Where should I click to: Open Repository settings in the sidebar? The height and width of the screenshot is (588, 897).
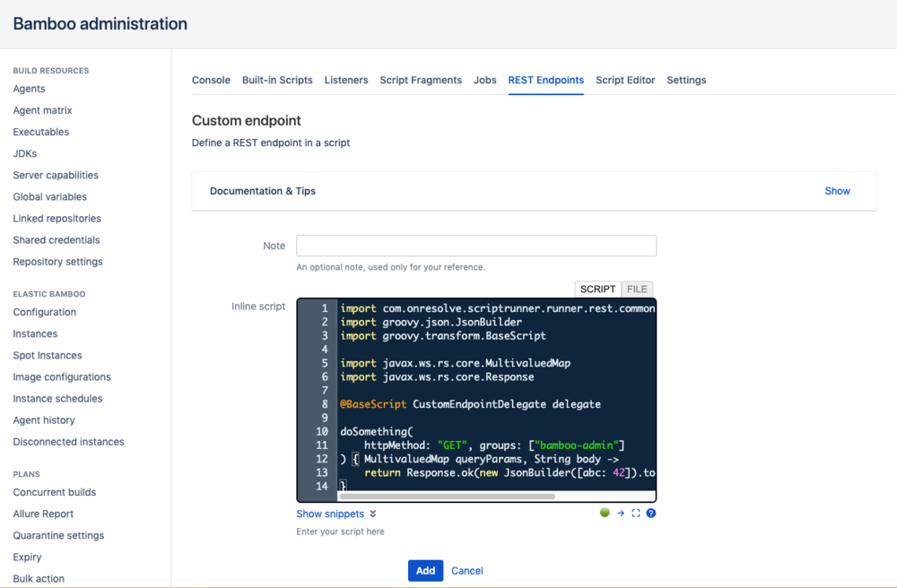pyautogui.click(x=57, y=262)
